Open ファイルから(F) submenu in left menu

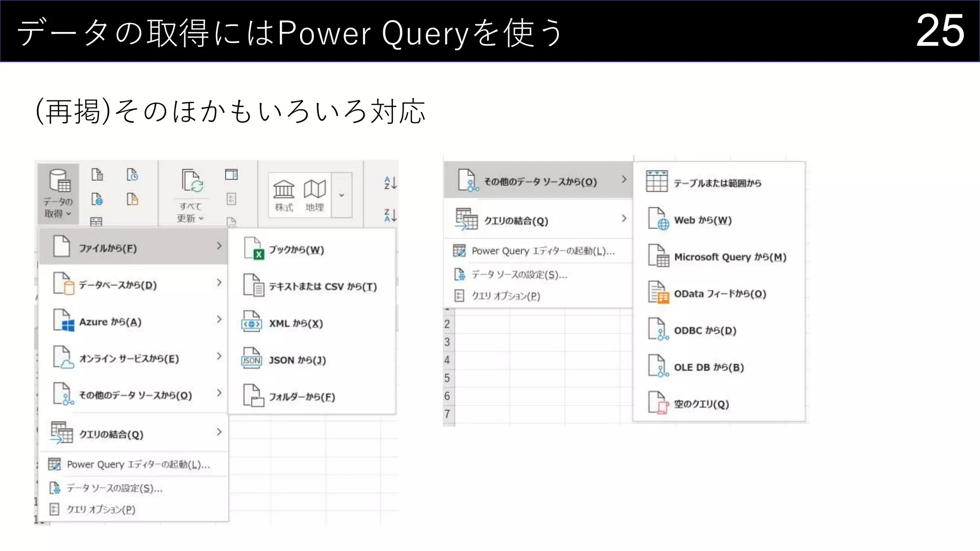coord(134,247)
